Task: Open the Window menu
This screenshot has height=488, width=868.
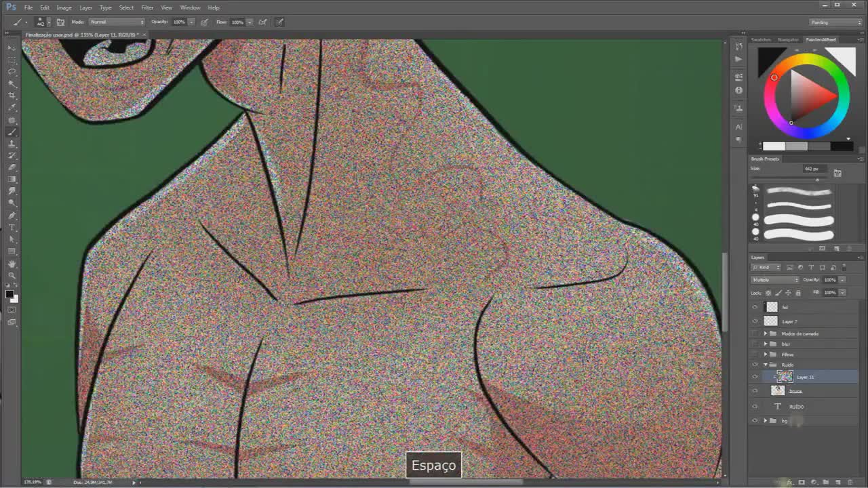Action: [190, 7]
